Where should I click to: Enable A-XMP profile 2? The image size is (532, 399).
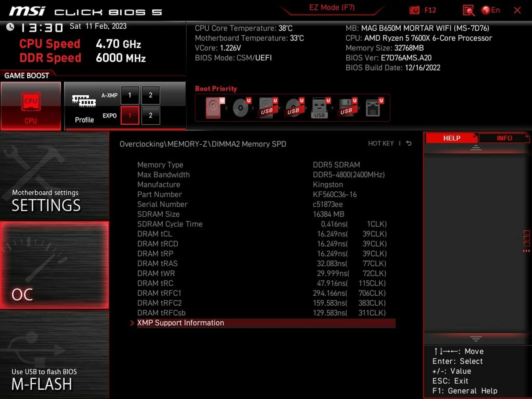[150, 95]
